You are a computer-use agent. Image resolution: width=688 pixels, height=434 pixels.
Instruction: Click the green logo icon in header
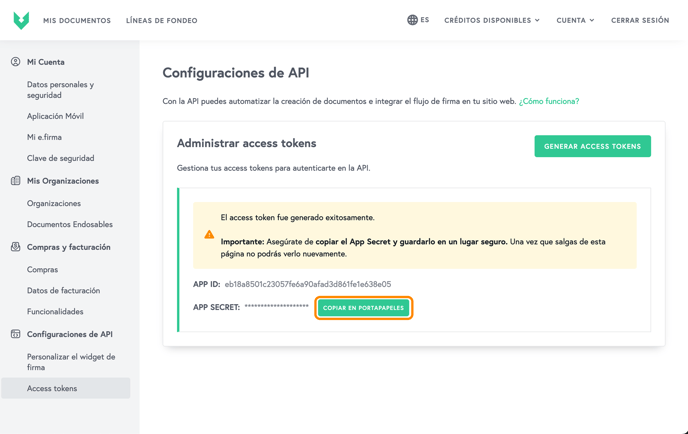point(21,20)
